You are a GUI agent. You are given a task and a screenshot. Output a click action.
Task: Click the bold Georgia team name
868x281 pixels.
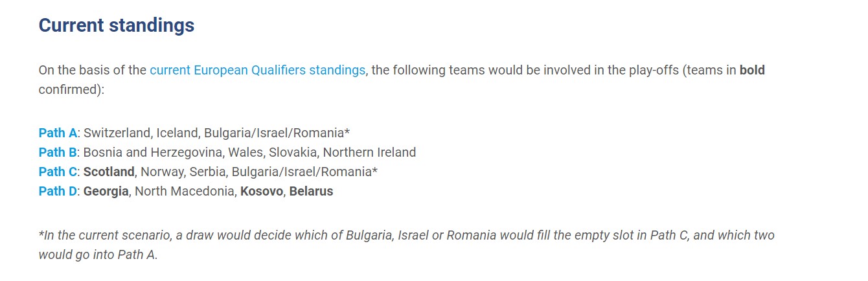coord(106,191)
